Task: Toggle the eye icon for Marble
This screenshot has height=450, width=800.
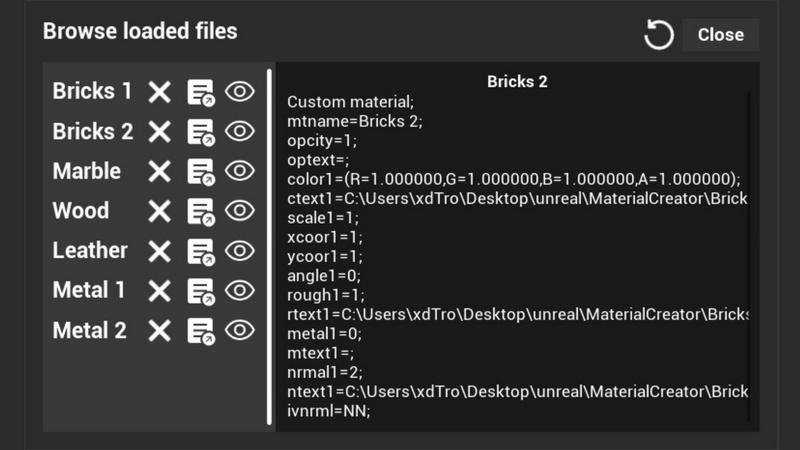Action: tap(240, 171)
